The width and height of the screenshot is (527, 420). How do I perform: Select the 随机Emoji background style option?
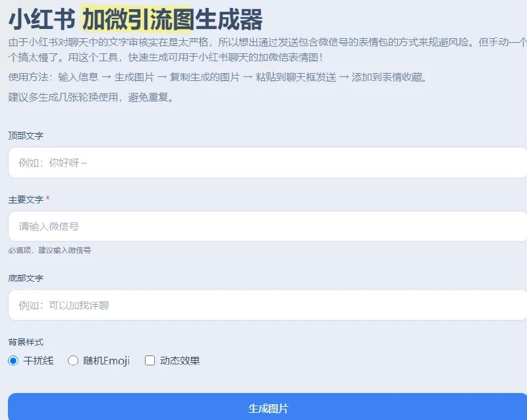[72, 359]
